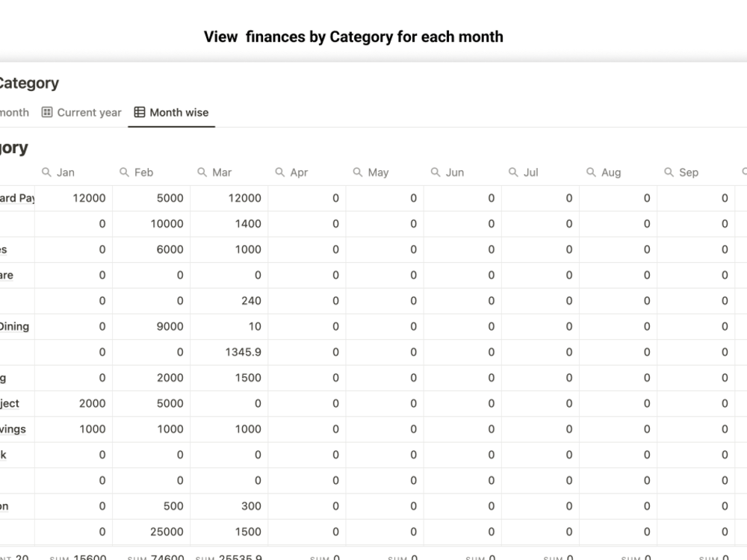Image resolution: width=747 pixels, height=560 pixels.
Task: Select the Mar cell showing 1345.9
Action: pos(229,352)
